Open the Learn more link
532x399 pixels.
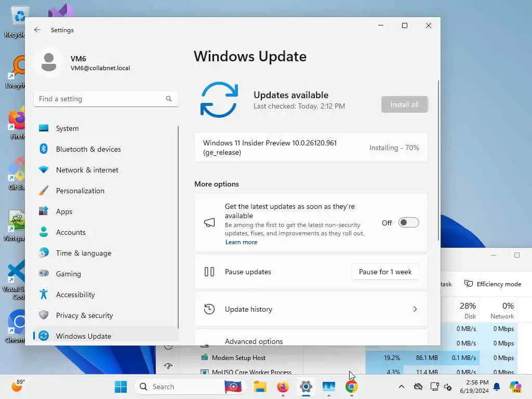click(x=241, y=242)
